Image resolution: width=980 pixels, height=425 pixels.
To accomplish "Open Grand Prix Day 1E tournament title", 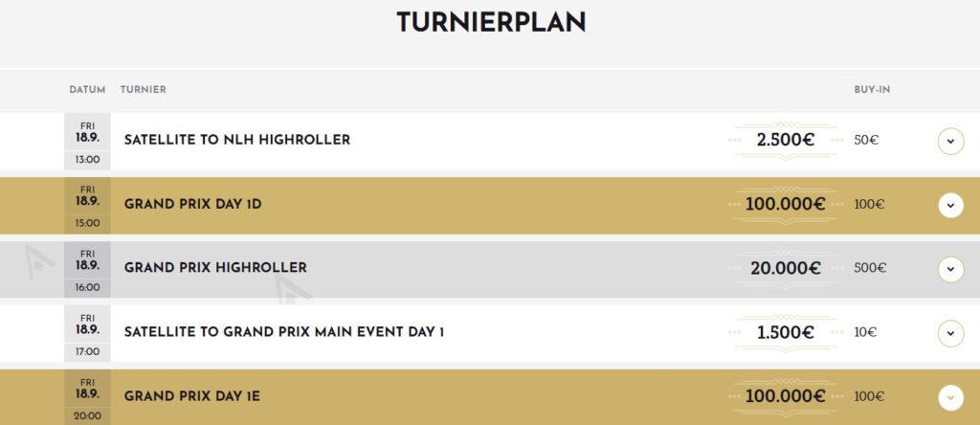I will (x=191, y=396).
